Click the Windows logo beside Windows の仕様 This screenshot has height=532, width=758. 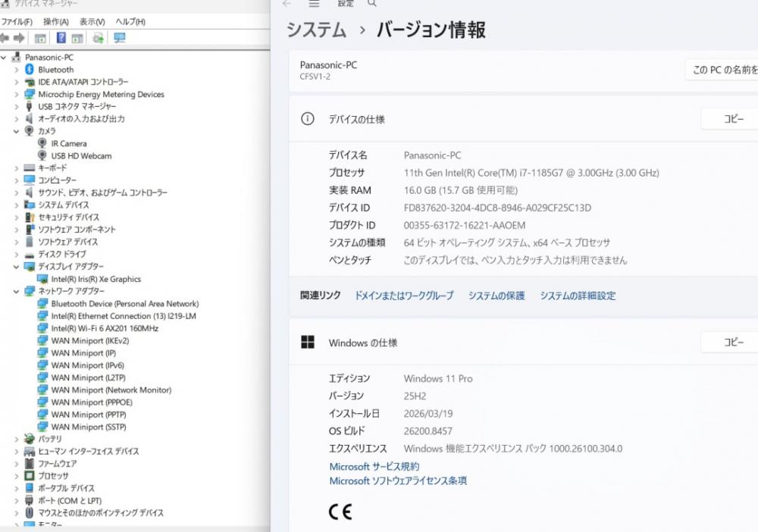[x=308, y=342]
